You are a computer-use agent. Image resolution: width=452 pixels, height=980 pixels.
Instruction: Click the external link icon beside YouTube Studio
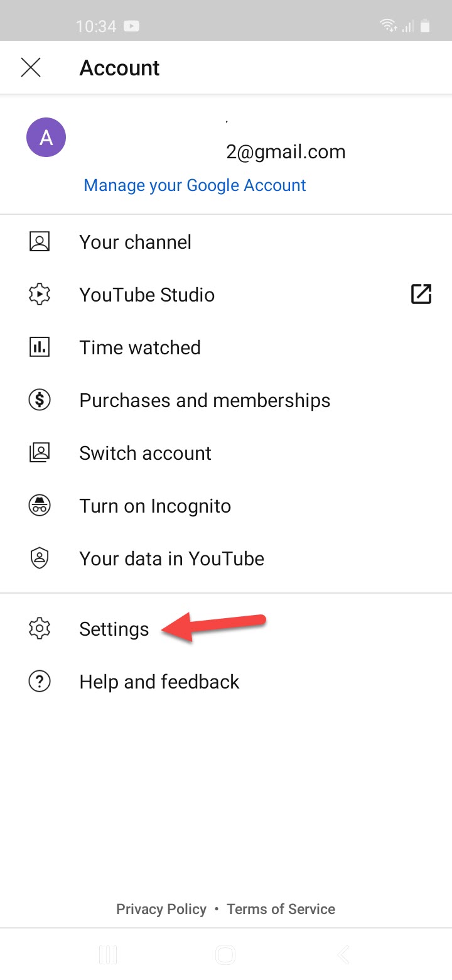[x=421, y=294]
